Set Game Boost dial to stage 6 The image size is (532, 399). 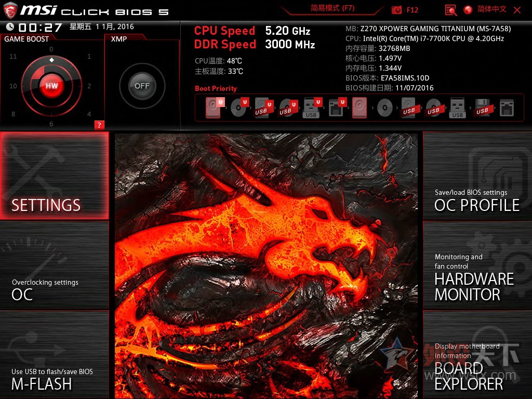tap(51, 124)
